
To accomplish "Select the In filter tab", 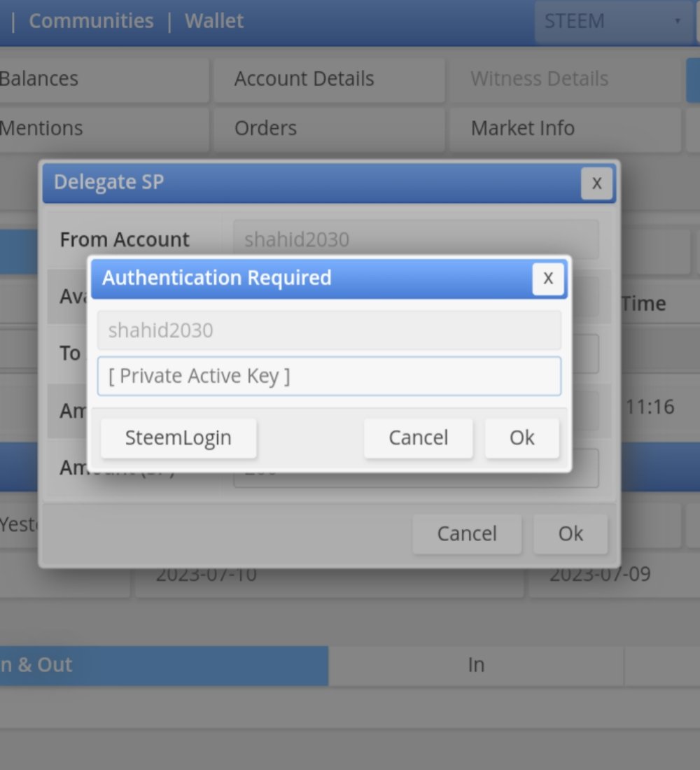I will (x=476, y=666).
